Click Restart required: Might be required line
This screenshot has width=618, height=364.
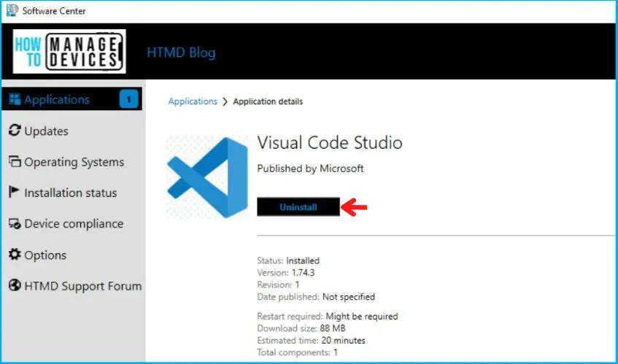tap(328, 317)
